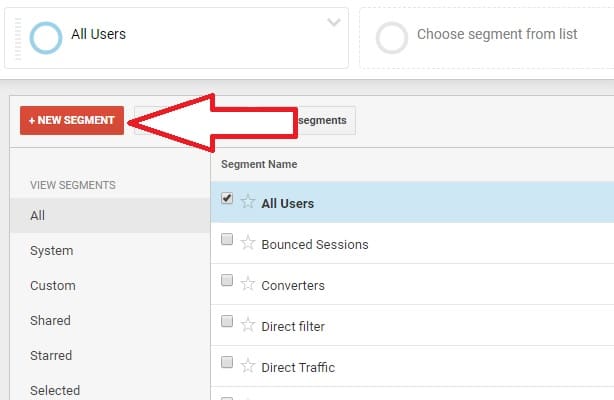This screenshot has width=614, height=400.
Task: Click the grey circle beside Choose segment
Action: [392, 38]
